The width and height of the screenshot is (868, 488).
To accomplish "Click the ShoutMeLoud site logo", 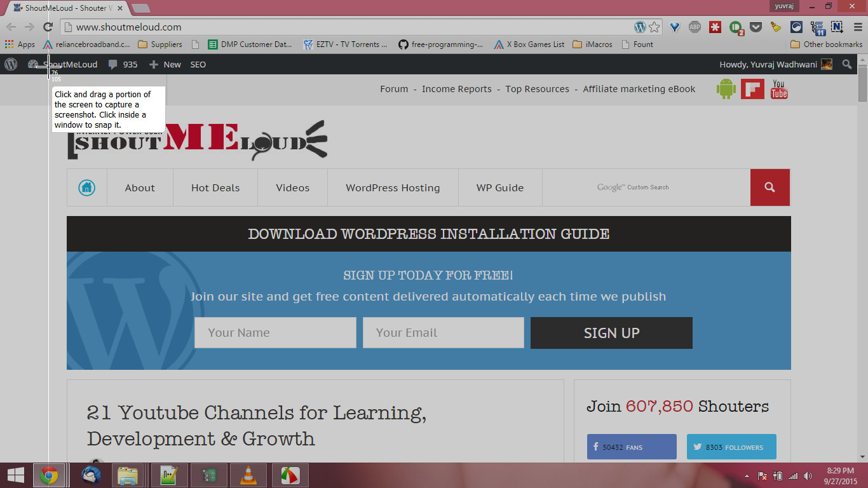I will (197, 140).
